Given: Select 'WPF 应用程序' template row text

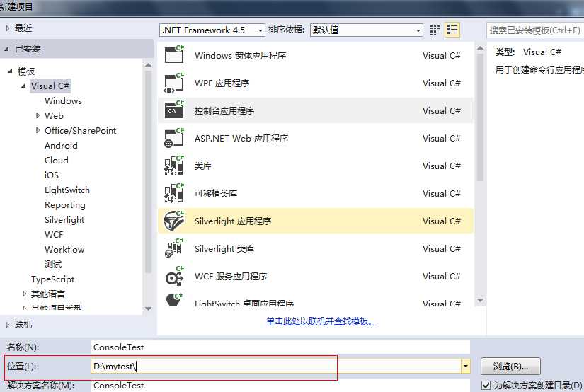Looking at the screenshot, I should point(222,83).
